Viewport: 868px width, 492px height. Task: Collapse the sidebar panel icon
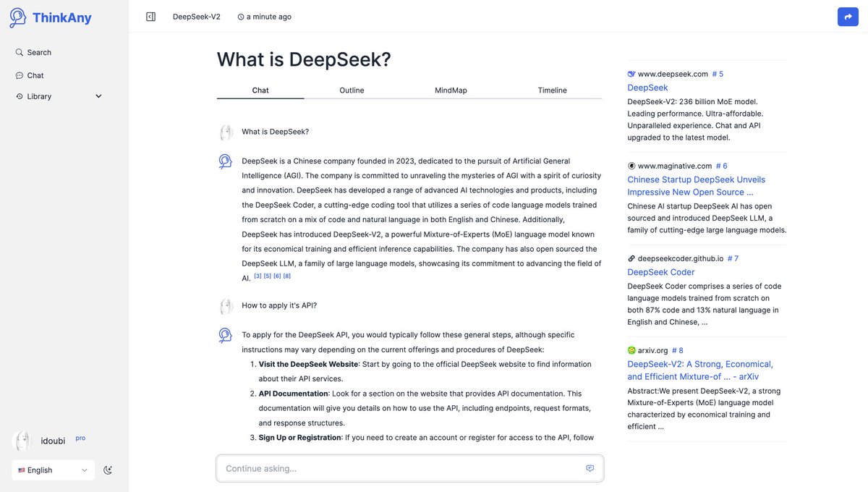150,17
